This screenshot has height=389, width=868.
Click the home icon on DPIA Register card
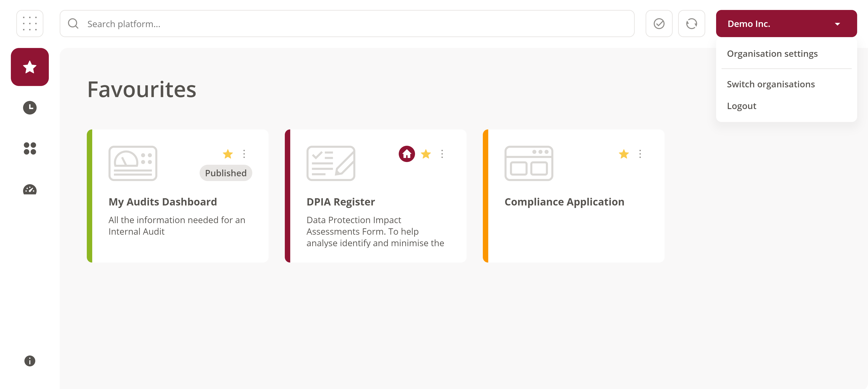click(407, 154)
